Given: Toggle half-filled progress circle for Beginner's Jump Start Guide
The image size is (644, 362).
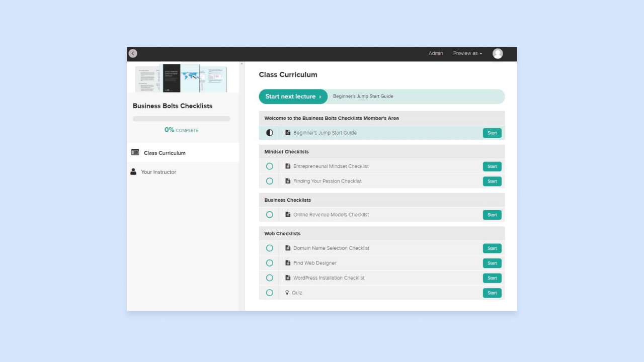Looking at the screenshot, I should (x=270, y=133).
